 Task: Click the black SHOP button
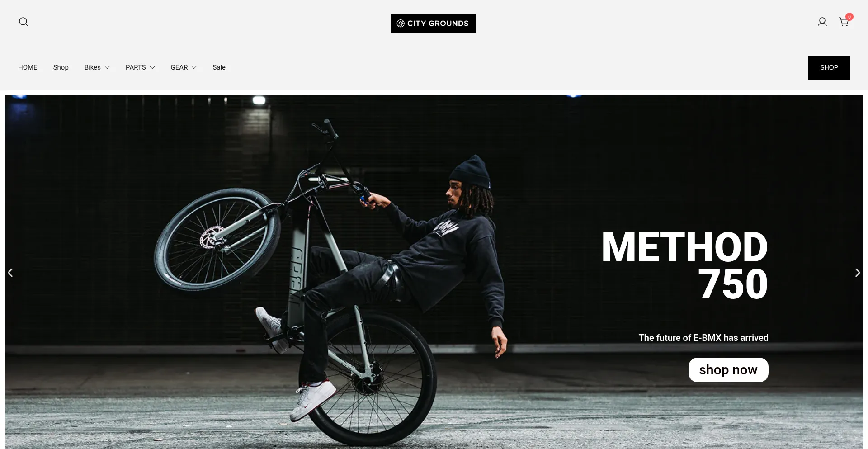coord(829,67)
